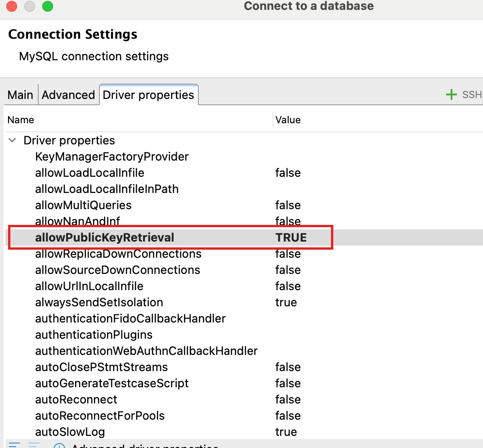Select the allowNanAndInf property
The width and height of the screenshot is (483, 448).
(x=77, y=221)
